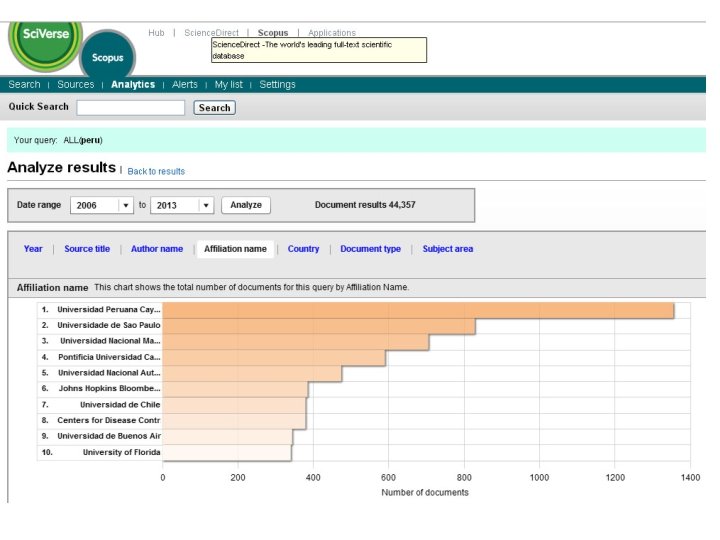
Task: Open the start year 2006 dropdown
Action: [x=101, y=205]
